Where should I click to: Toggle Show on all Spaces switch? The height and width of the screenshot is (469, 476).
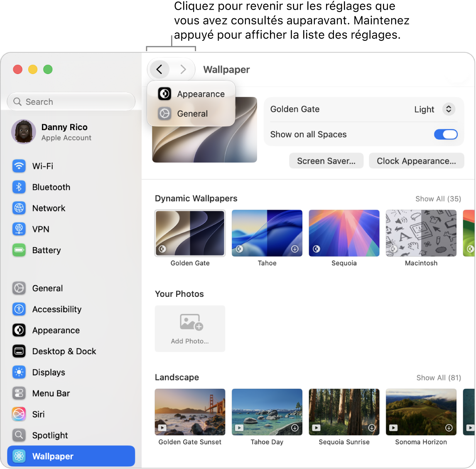(x=445, y=134)
